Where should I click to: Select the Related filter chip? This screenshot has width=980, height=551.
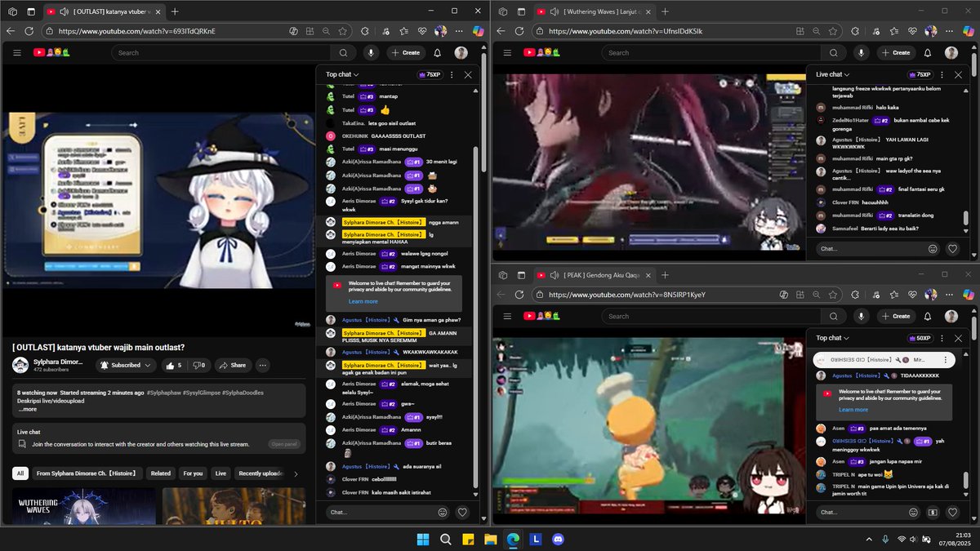click(161, 473)
